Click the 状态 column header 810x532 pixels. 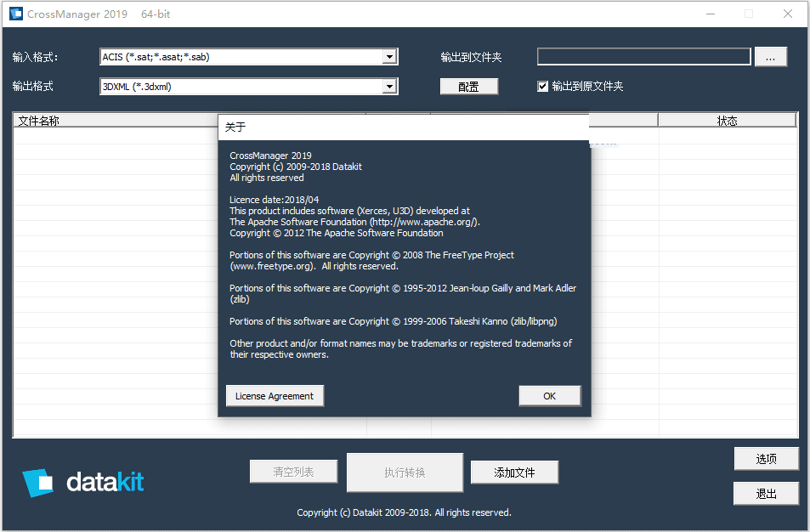pos(727,121)
